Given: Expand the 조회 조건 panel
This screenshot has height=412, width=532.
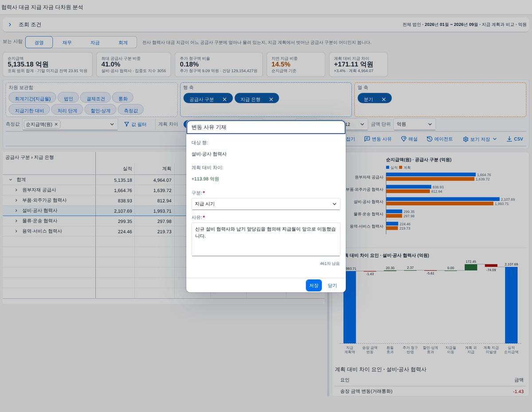Looking at the screenshot, I should (10, 25).
